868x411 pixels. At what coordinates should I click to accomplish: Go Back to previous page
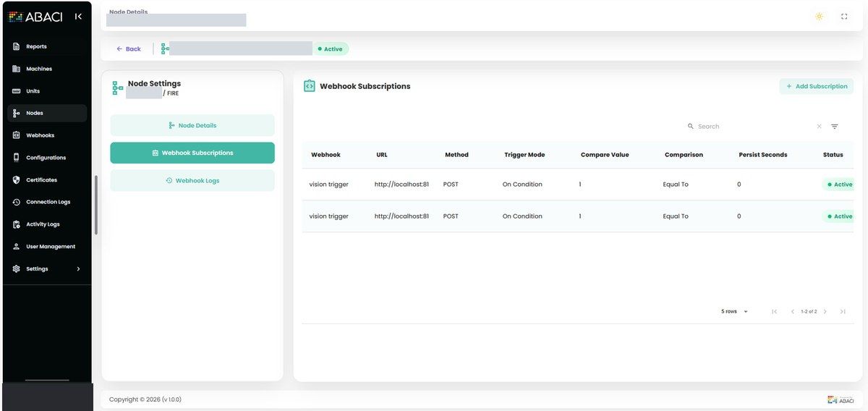point(129,49)
